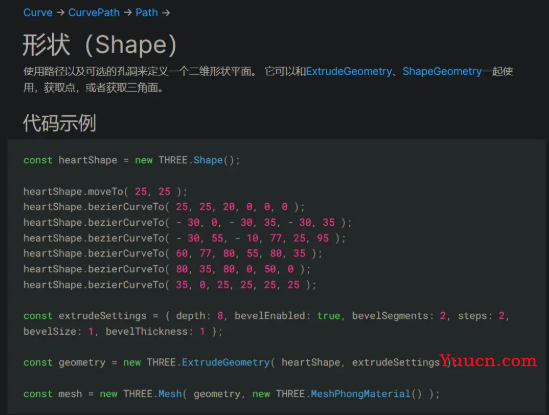Open the Curve breadcrumb link
The image size is (549, 415).
click(38, 13)
